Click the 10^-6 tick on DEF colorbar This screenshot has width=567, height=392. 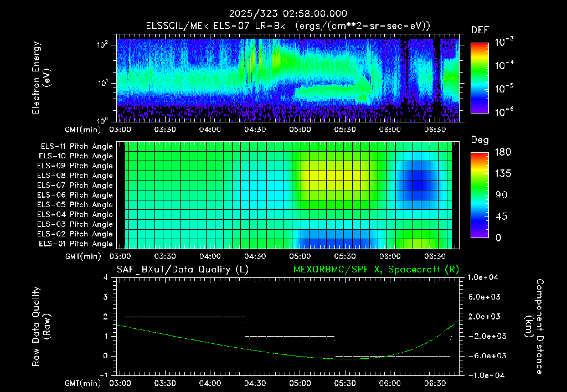pos(504,112)
